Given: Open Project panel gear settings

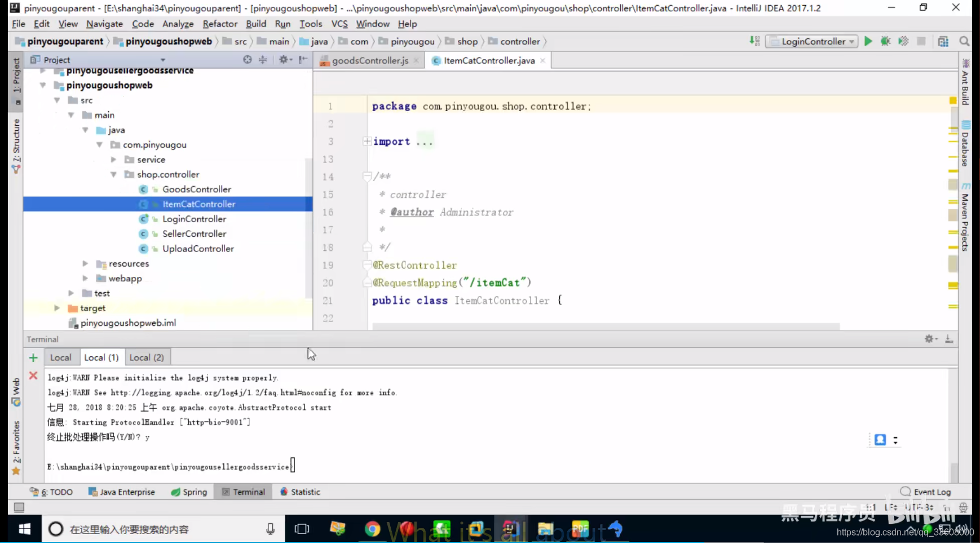Looking at the screenshot, I should [284, 60].
